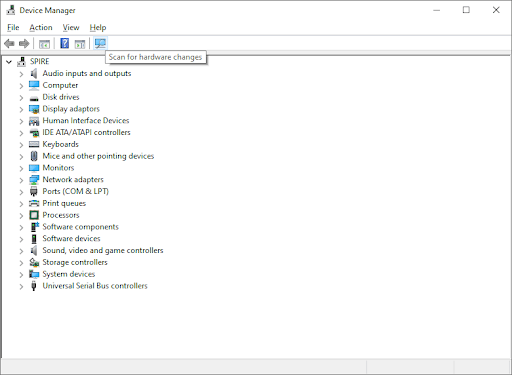Image resolution: width=512 pixels, height=375 pixels.
Task: Expand the Keyboards chevron
Action: [21, 145]
